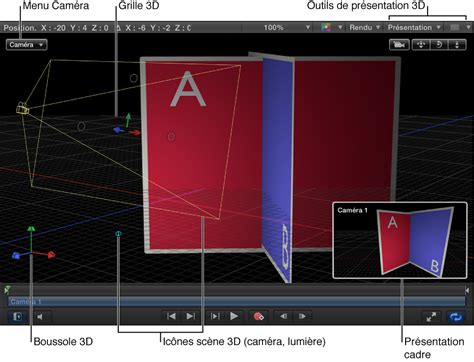Start playback with the Play button
474x362 pixels.
click(x=234, y=316)
